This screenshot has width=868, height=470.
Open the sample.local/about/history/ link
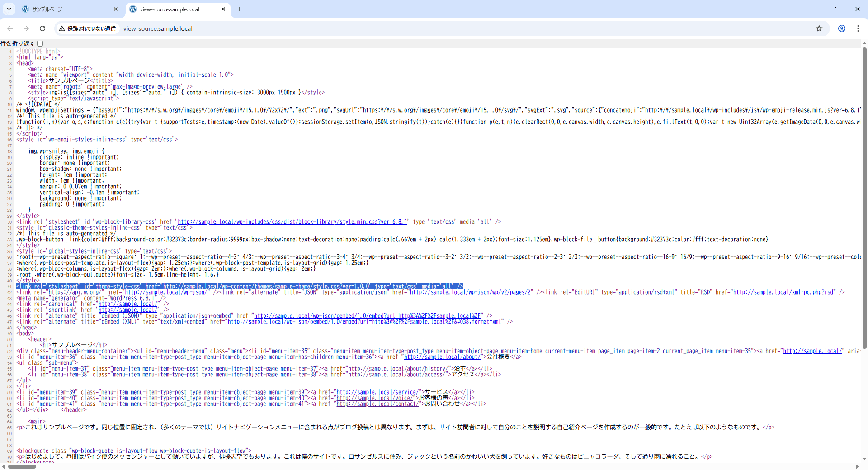point(398,369)
